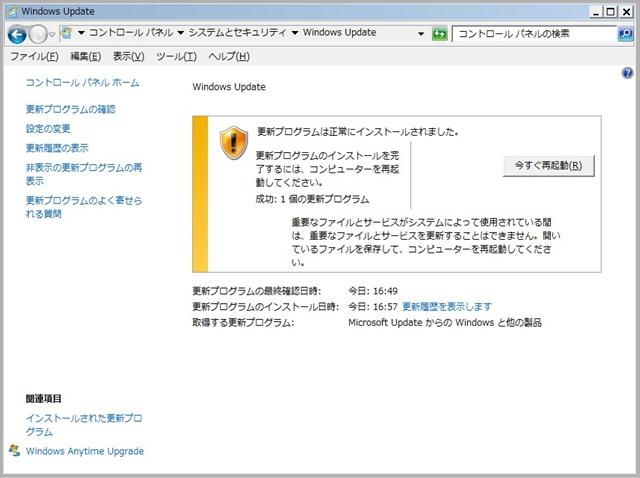Click the control panel icon in address bar
The image size is (640, 478).
pyautogui.click(x=67, y=33)
